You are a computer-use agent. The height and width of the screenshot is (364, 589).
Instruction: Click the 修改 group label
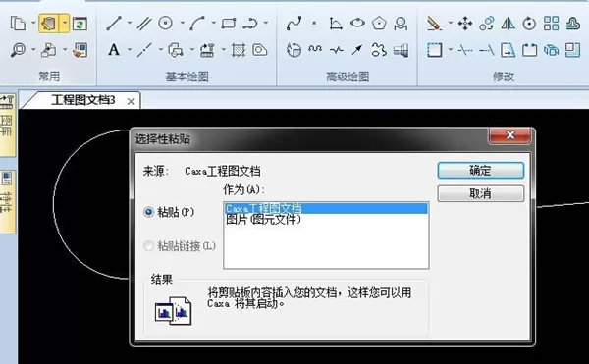coord(503,77)
